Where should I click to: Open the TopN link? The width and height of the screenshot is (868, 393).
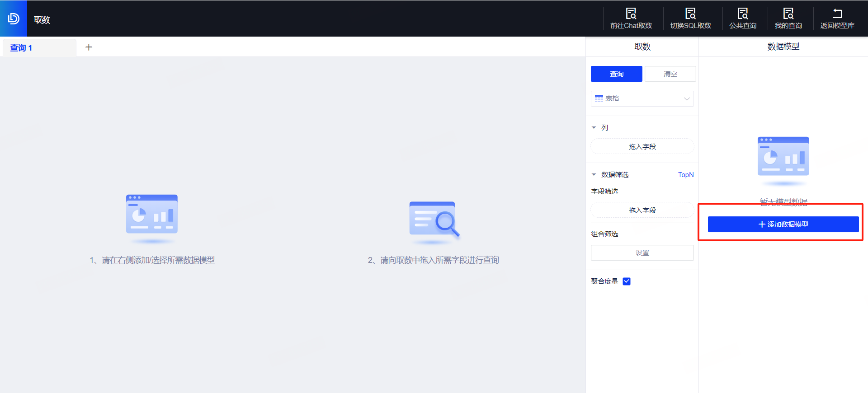point(685,175)
